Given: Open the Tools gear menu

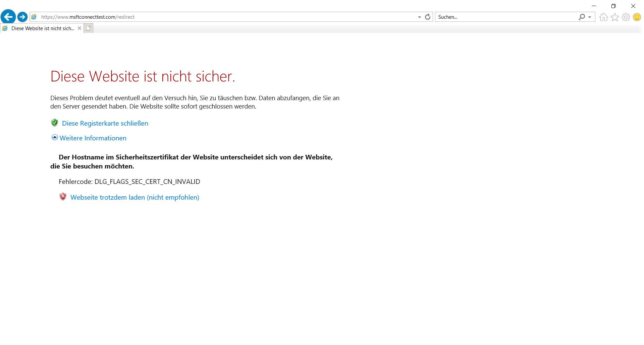Looking at the screenshot, I should pos(626,17).
